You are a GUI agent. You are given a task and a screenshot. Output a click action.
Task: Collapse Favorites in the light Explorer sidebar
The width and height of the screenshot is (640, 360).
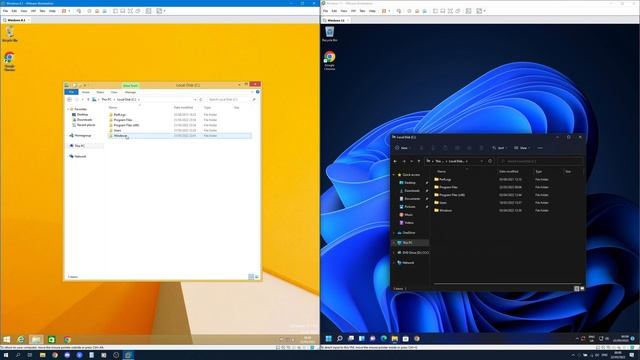[x=68, y=109]
